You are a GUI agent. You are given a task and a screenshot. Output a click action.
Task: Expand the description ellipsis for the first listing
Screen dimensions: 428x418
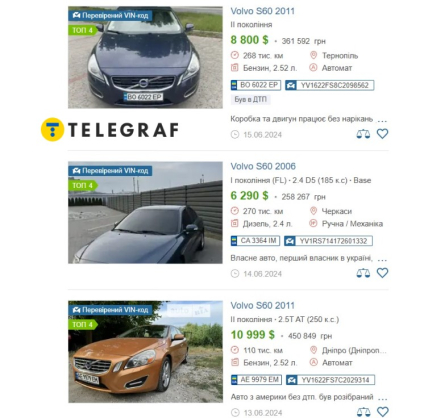click(382, 121)
